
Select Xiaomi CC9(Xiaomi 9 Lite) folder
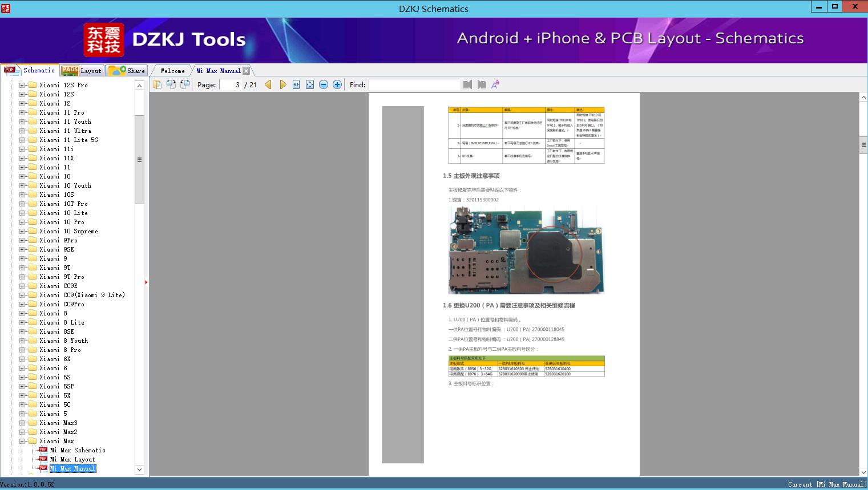pyautogui.click(x=82, y=295)
